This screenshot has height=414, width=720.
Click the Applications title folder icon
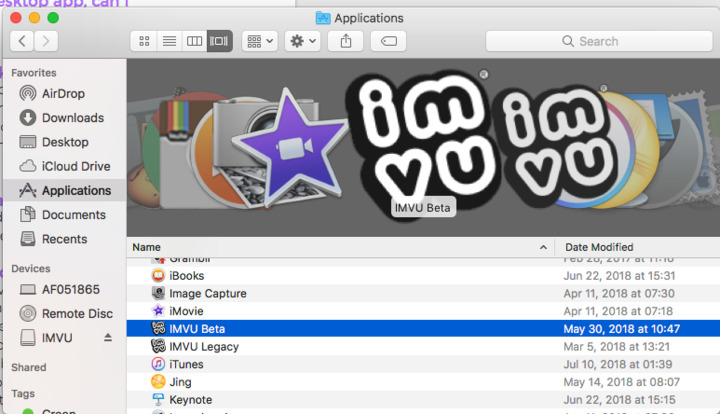pyautogui.click(x=323, y=18)
